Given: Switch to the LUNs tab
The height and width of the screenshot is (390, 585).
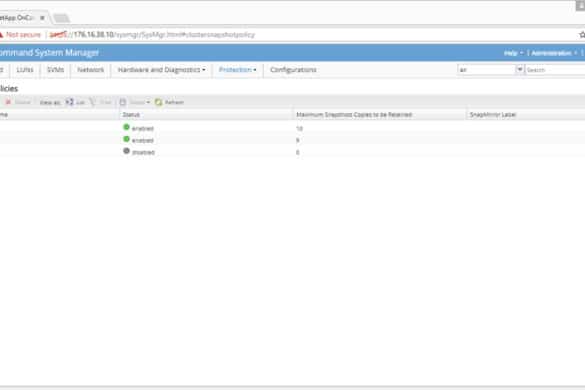Looking at the screenshot, I should pyautogui.click(x=25, y=70).
